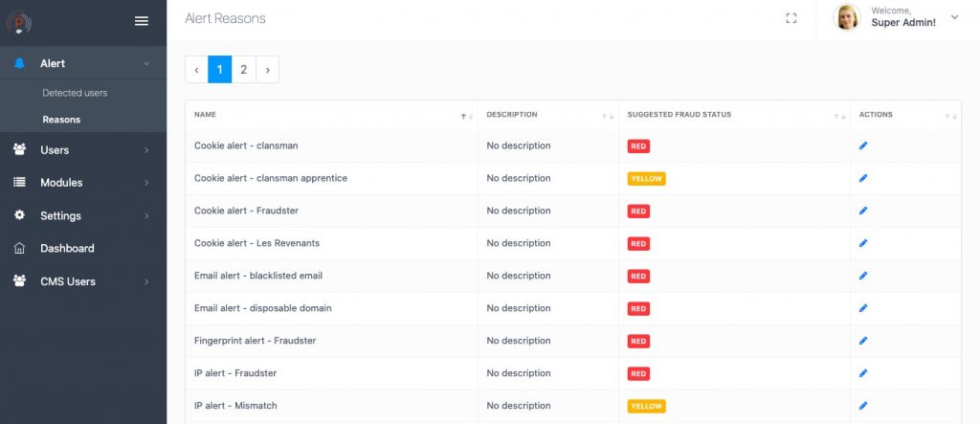Edit the Fingerprint alert - Fraudster row
Image resolution: width=980 pixels, height=424 pixels.
click(x=863, y=341)
